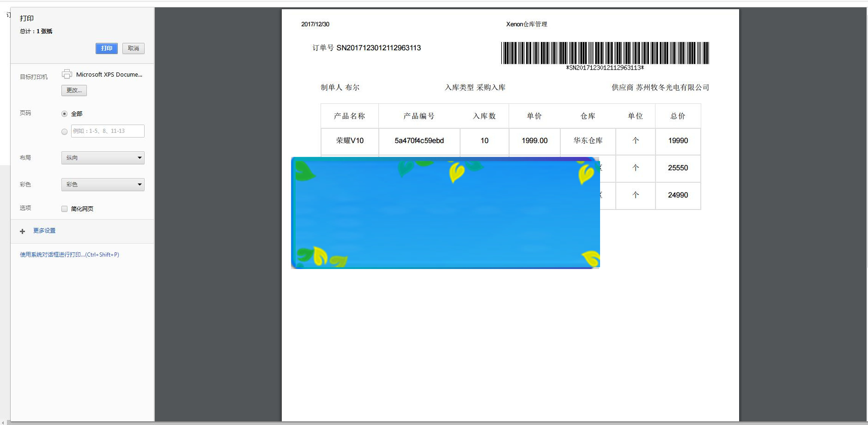Click the 更改... button to change printer

pos(74,90)
